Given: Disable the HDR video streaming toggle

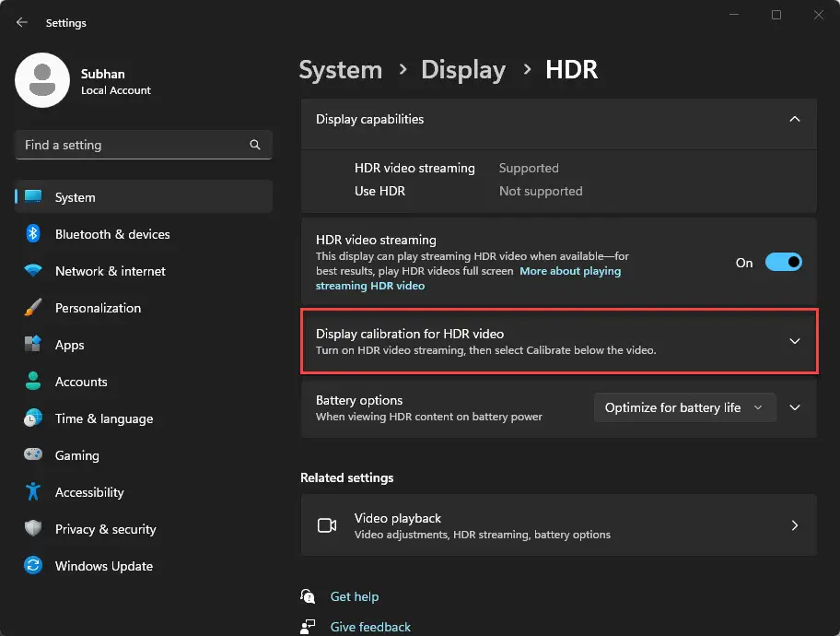Looking at the screenshot, I should pos(783,262).
